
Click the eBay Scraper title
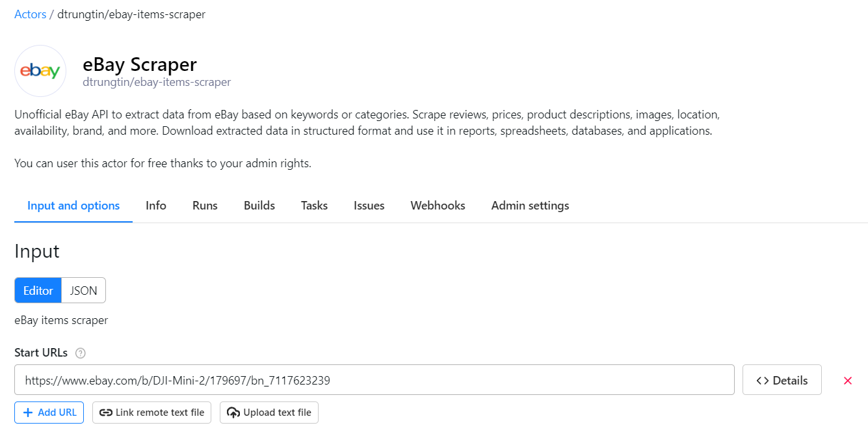click(x=140, y=64)
